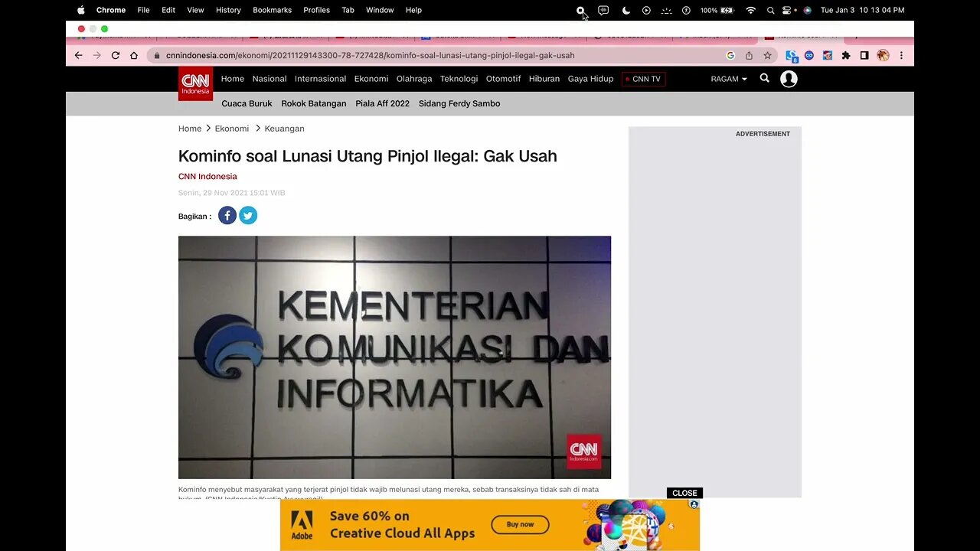Click the Google icon in address bar
Image resolution: width=980 pixels, height=551 pixels.
[730, 55]
